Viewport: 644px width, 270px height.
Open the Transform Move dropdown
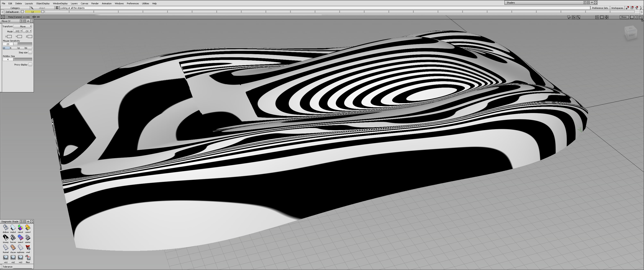pos(23,26)
